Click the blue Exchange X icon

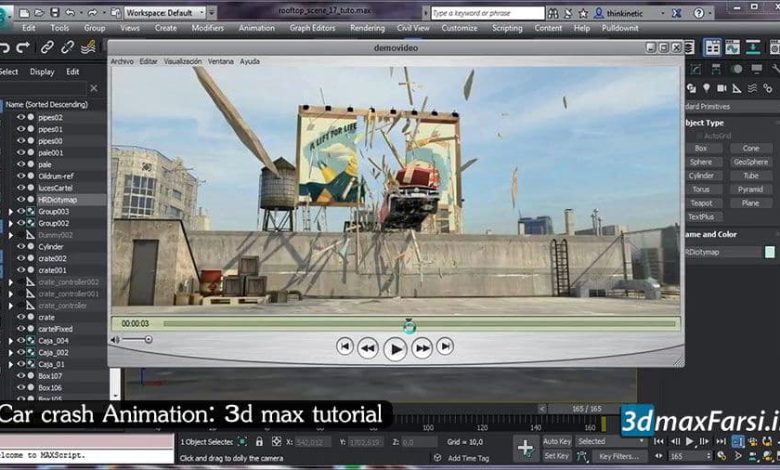pos(677,13)
